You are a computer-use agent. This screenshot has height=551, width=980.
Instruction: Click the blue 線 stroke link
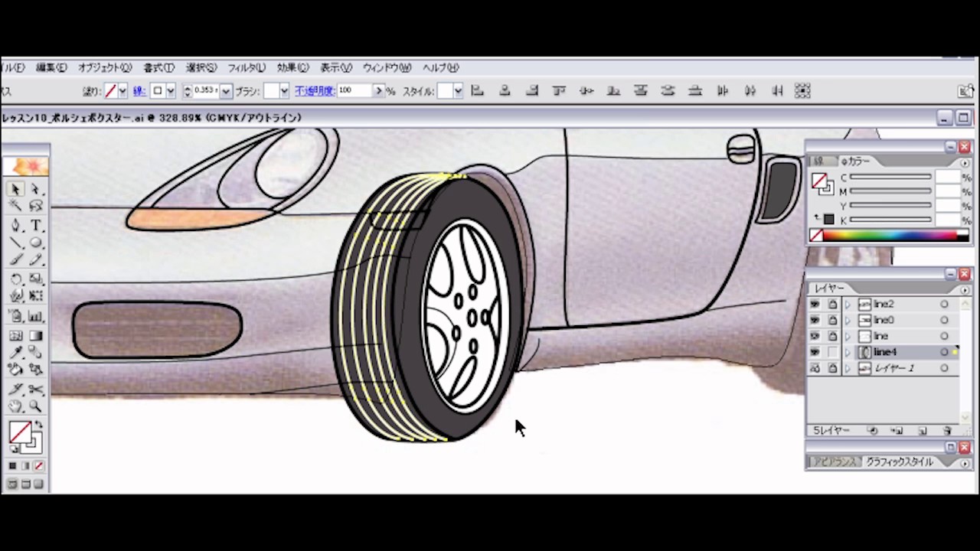point(139,91)
